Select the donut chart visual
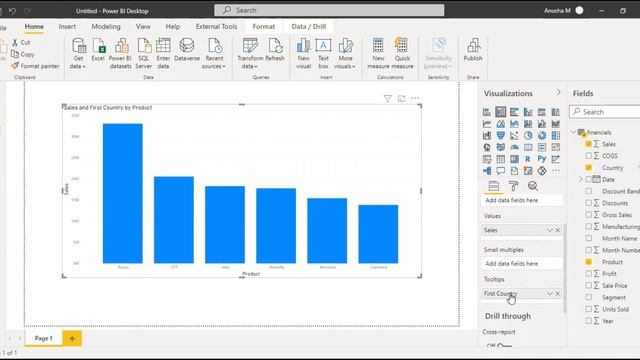This screenshot has height=360, width=640. point(542,136)
